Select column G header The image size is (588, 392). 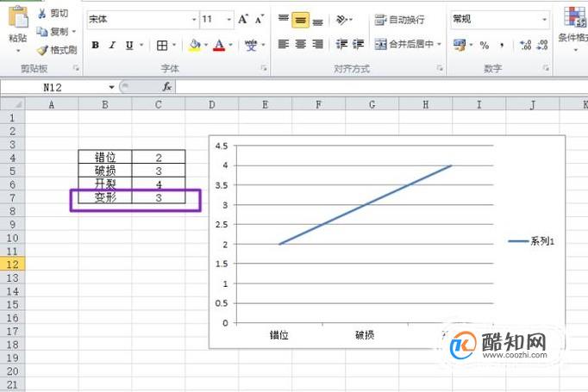point(372,104)
